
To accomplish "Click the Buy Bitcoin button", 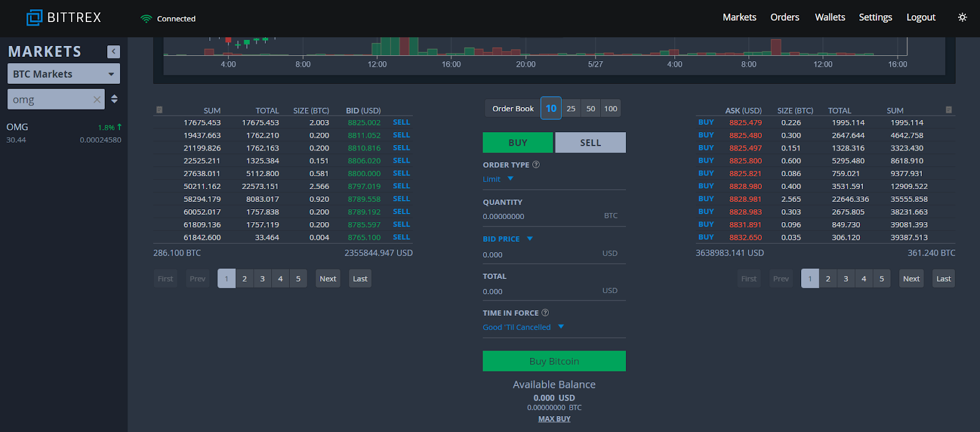I will [554, 361].
